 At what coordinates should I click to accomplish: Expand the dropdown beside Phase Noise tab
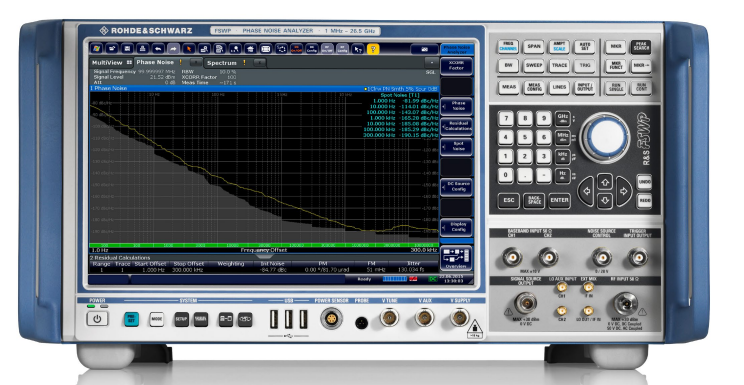[195, 63]
